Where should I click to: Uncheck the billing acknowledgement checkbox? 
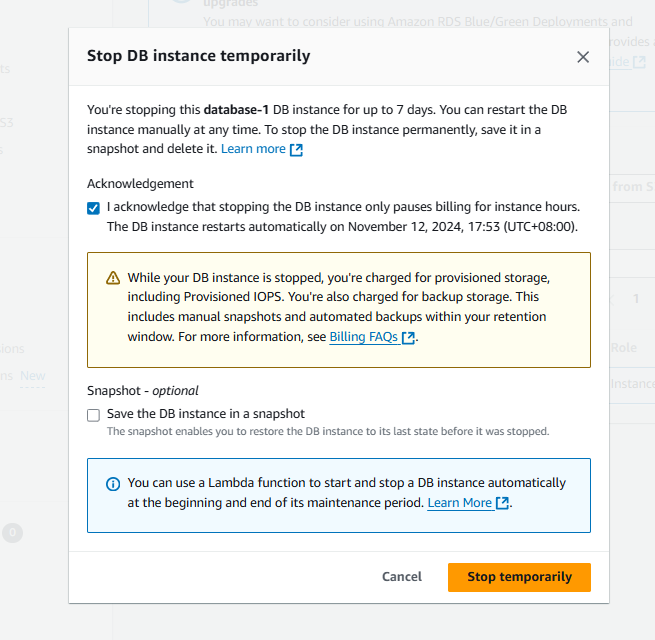click(x=93, y=208)
